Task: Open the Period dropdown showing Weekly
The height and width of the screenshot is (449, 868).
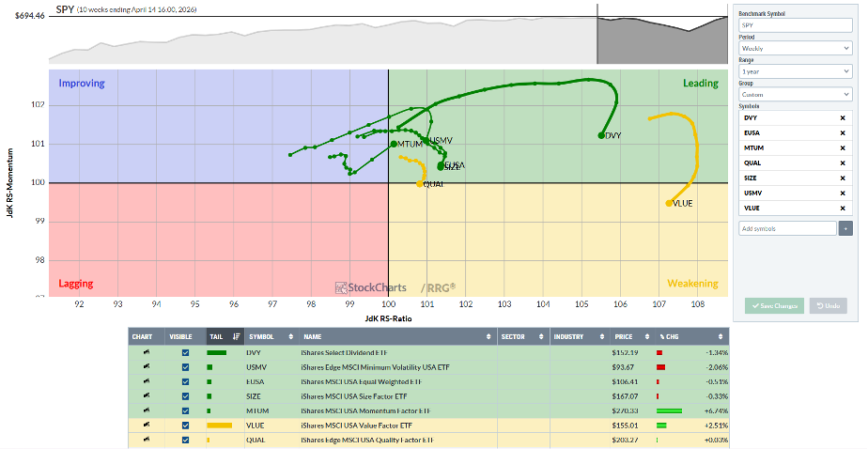Action: click(x=796, y=48)
